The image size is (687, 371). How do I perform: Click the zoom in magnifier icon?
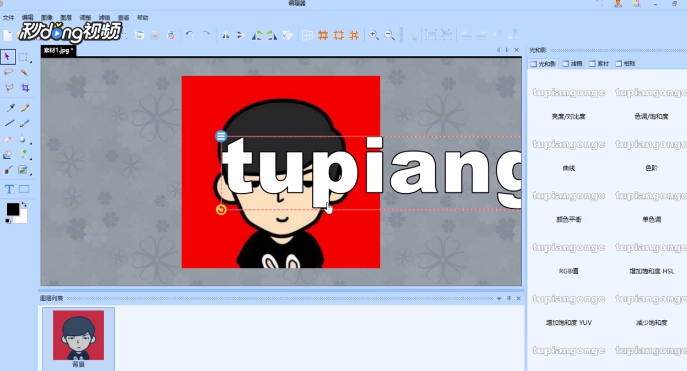pyautogui.click(x=373, y=35)
